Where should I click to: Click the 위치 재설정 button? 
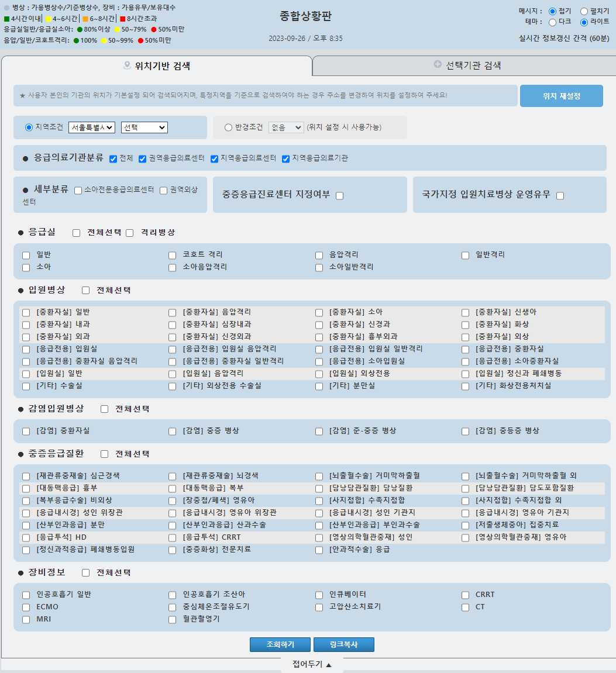coord(562,96)
